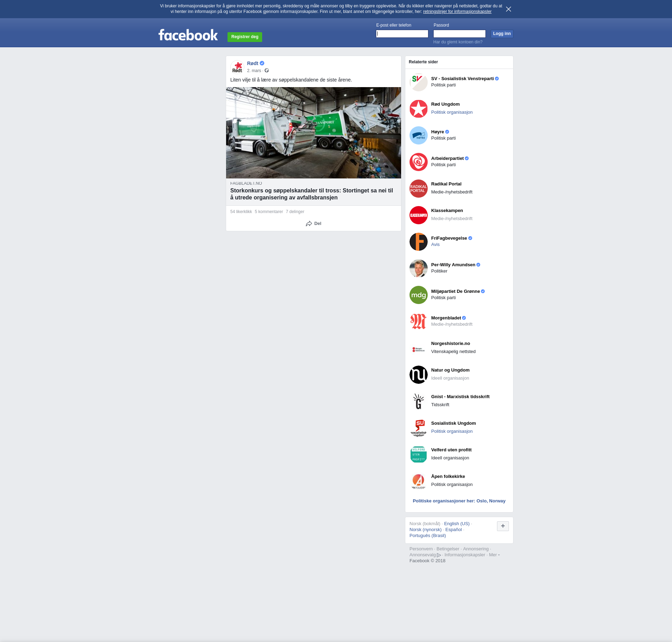672x642 pixels.
Task: Click Politisk organisasjon under Rød Ungdom
Action: pos(452,112)
